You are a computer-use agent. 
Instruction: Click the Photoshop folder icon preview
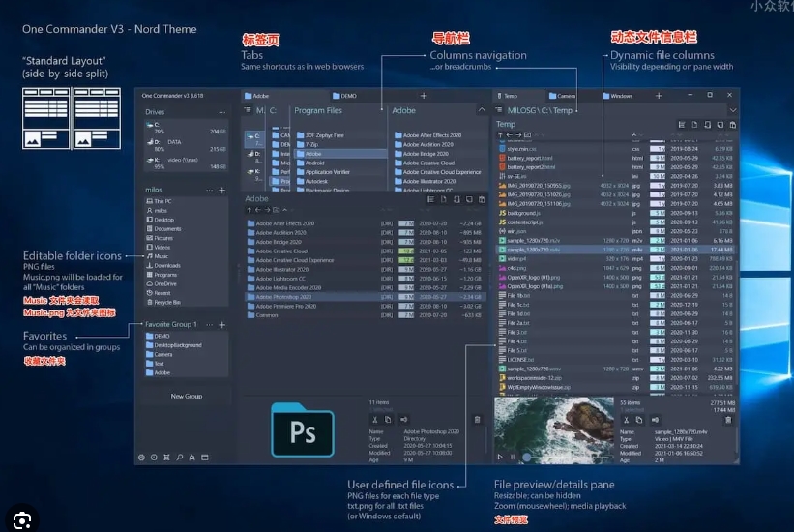click(x=303, y=430)
